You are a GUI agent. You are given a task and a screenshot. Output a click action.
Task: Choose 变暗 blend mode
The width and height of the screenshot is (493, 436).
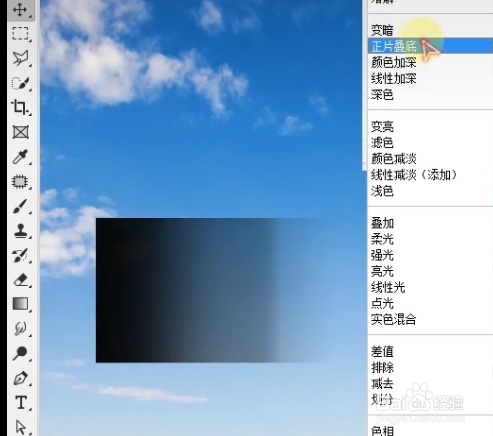point(382,30)
